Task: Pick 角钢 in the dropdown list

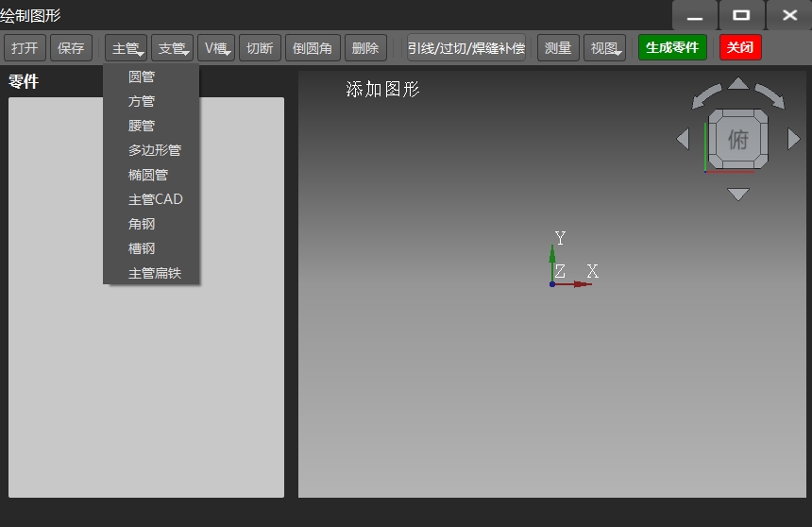Action: [151, 224]
